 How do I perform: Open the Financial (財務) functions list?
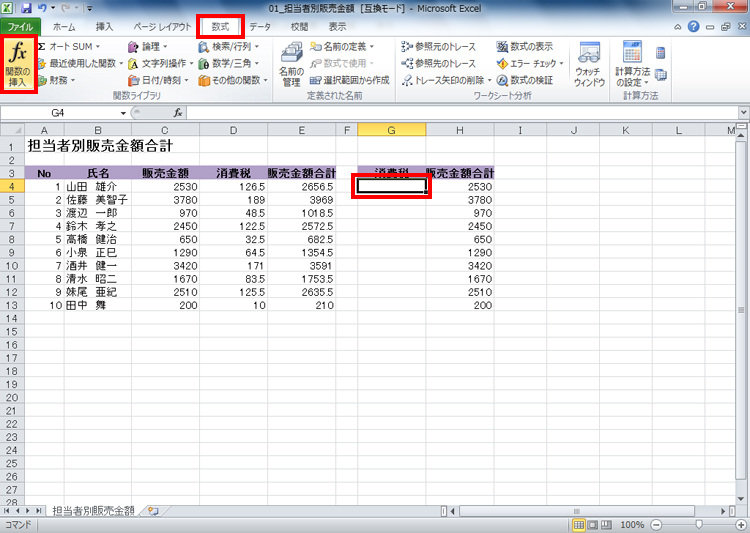point(57,80)
